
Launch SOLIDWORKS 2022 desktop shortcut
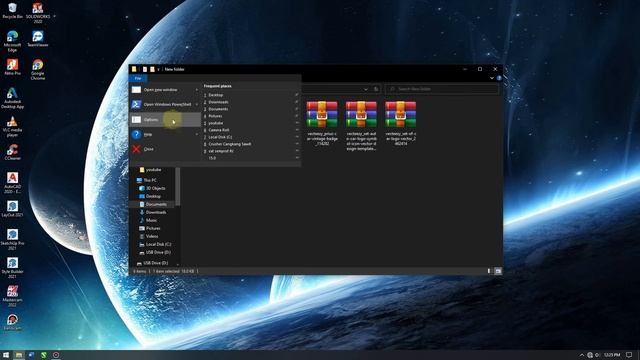(38, 12)
